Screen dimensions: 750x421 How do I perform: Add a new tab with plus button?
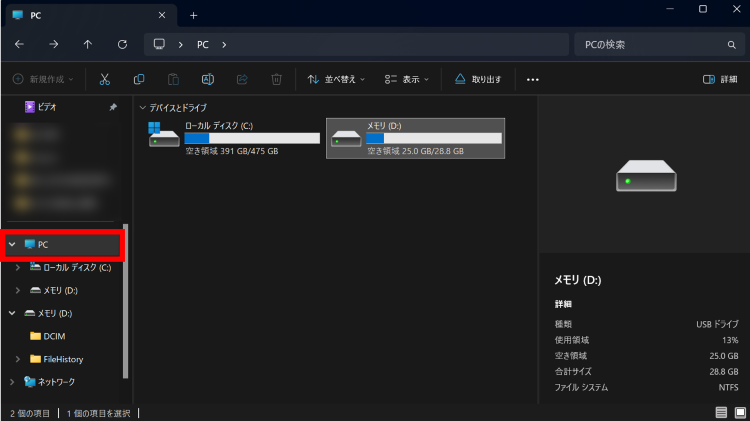point(193,15)
